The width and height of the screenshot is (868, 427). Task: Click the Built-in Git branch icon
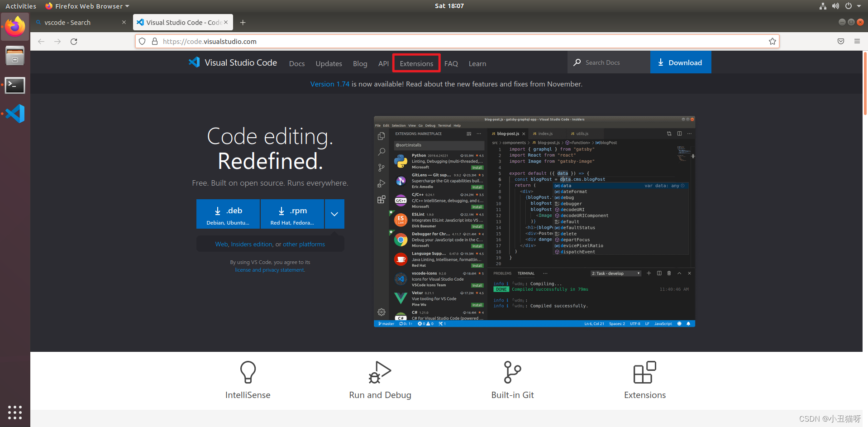512,372
